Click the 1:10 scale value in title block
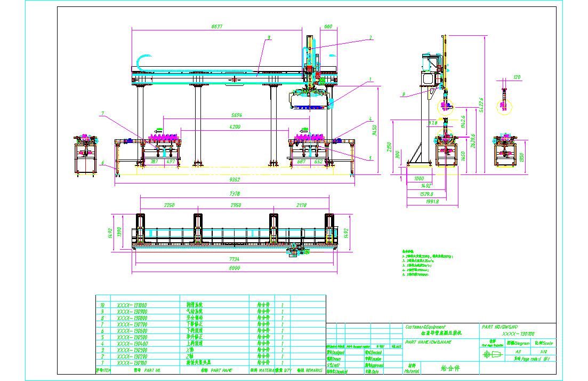Viewport: 588px width, 381px height. coord(543,352)
